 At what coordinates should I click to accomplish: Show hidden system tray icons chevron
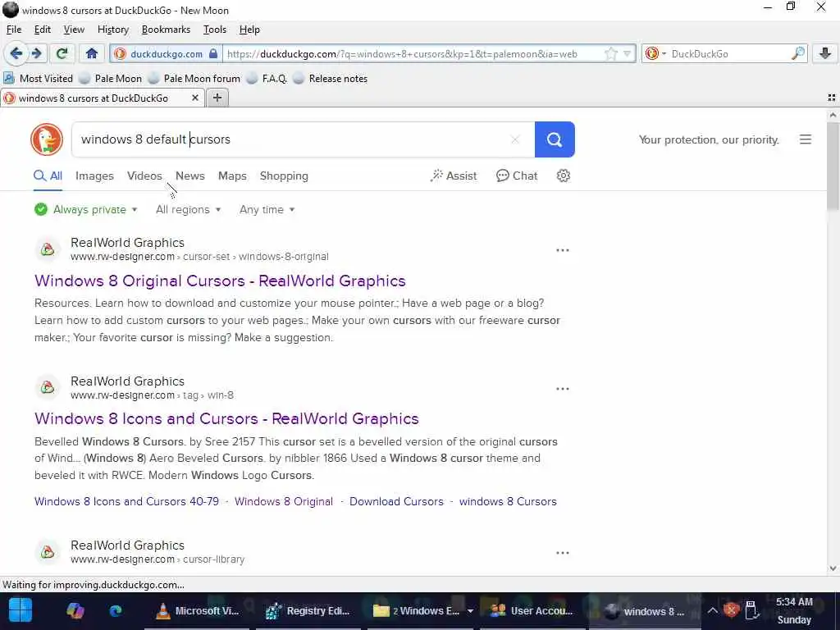click(x=712, y=610)
